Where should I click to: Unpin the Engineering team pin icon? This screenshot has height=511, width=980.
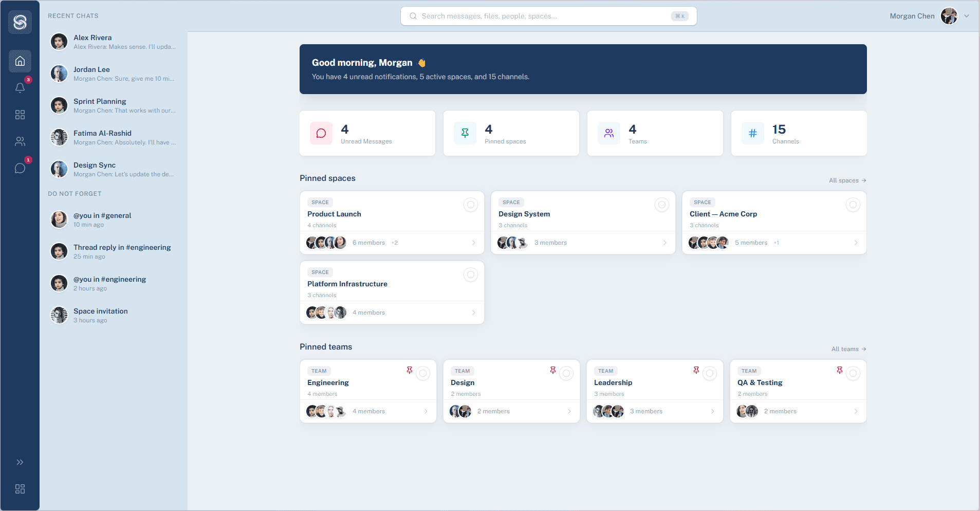410,370
